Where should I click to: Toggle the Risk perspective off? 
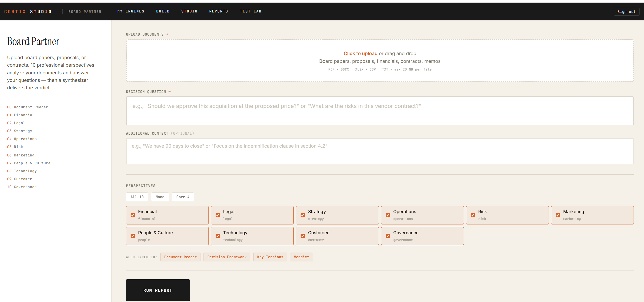pos(473,215)
